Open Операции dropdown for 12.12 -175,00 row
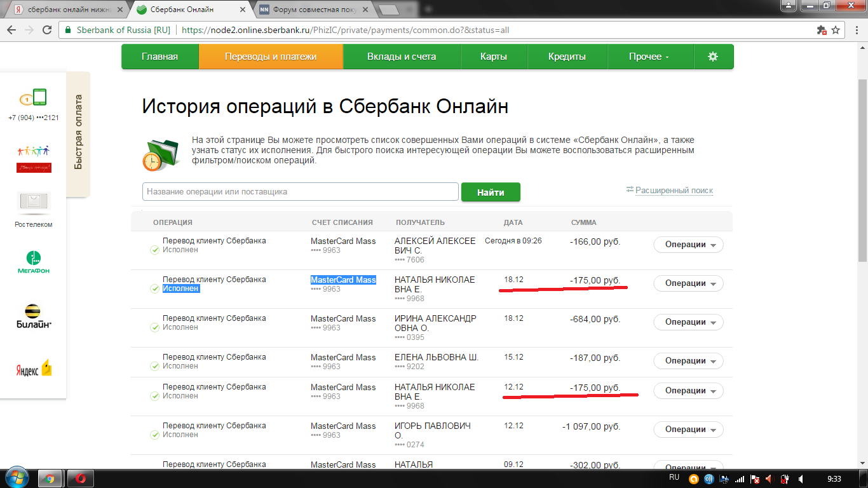Viewport: 868px width, 488px height. [688, 391]
